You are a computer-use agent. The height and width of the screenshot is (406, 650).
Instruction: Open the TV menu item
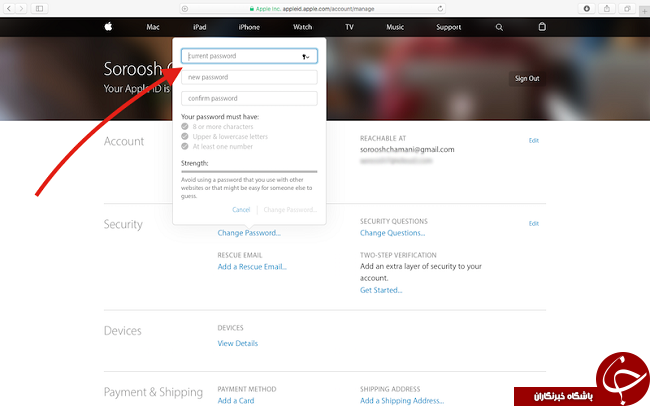349,27
